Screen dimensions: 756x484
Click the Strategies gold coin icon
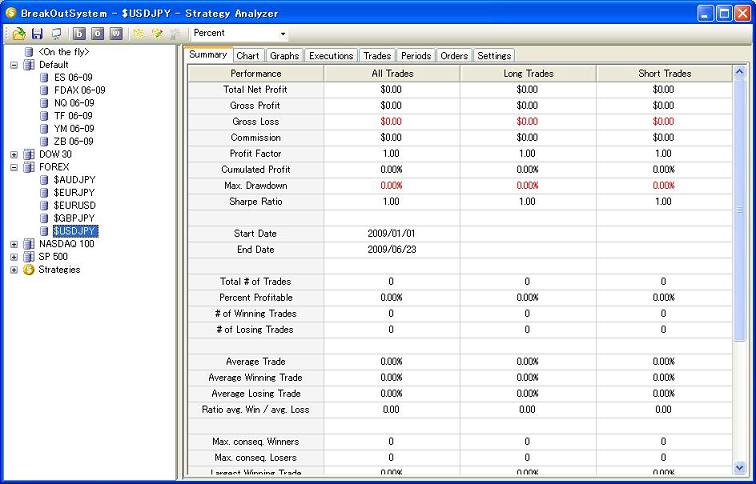pyautogui.click(x=28, y=269)
